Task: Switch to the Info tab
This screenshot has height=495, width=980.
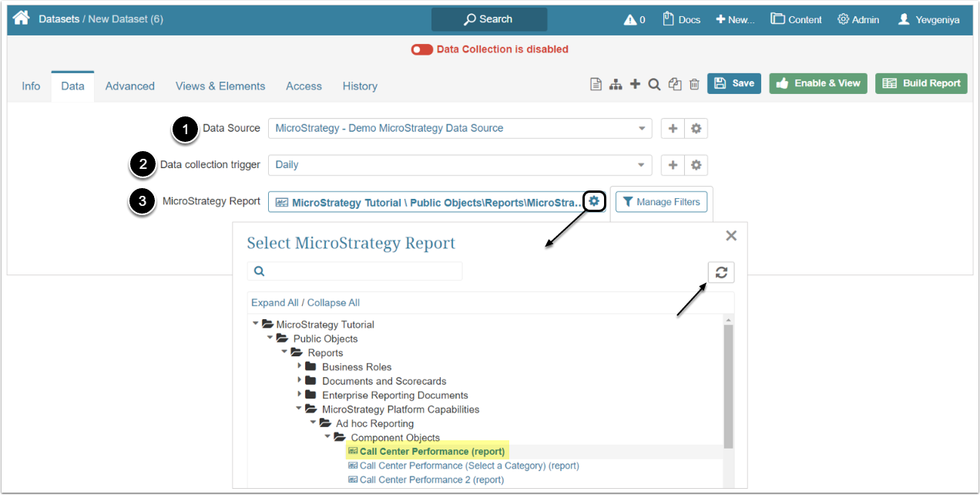Action: pos(31,86)
